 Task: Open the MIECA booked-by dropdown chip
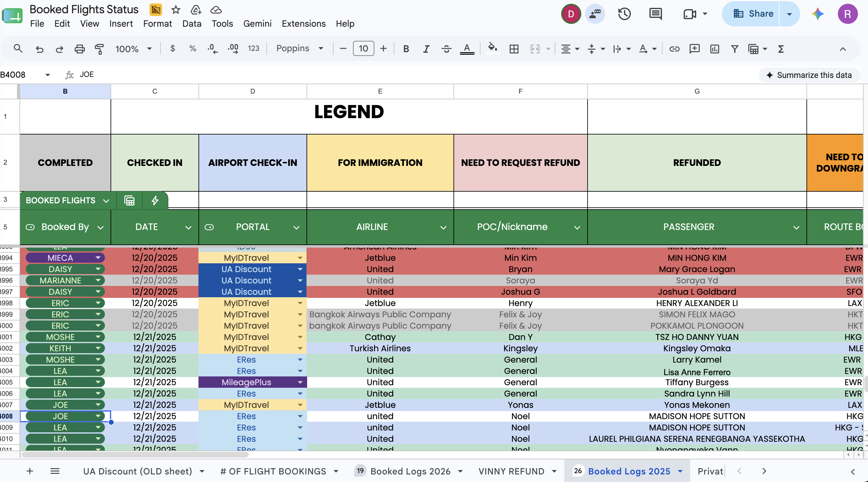[65, 258]
